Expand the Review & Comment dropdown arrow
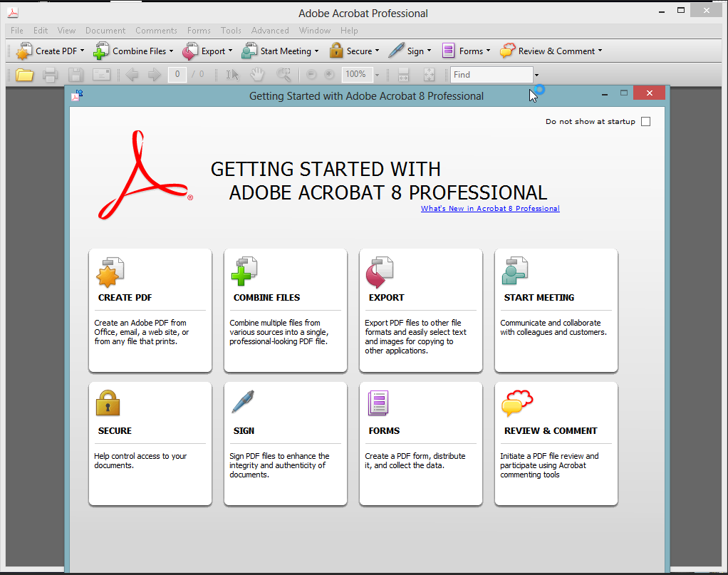 (x=600, y=51)
